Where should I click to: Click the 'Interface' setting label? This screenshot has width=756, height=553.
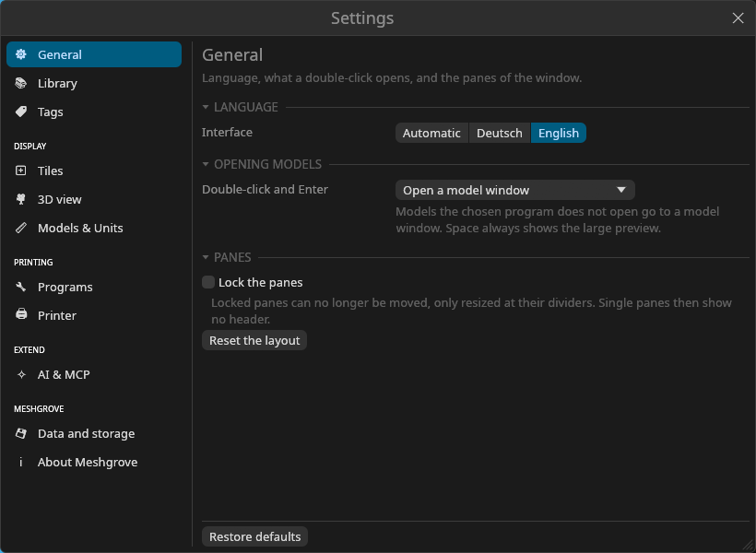[227, 132]
